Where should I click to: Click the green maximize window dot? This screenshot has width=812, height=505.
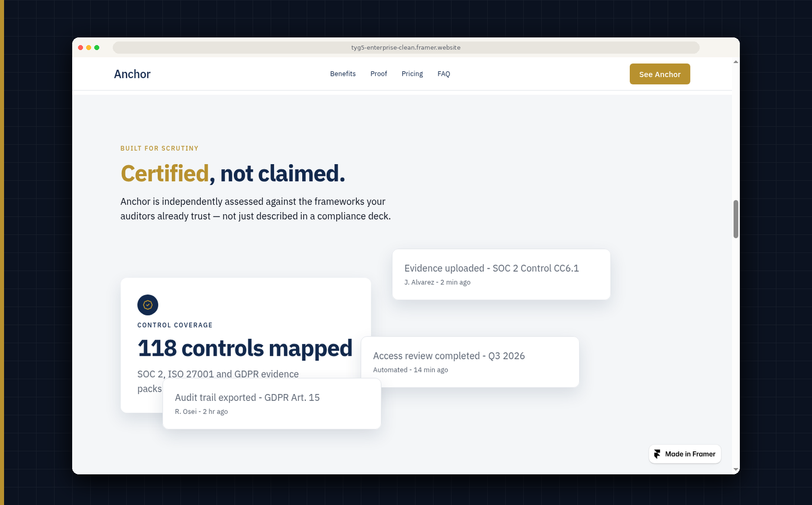[x=97, y=47]
